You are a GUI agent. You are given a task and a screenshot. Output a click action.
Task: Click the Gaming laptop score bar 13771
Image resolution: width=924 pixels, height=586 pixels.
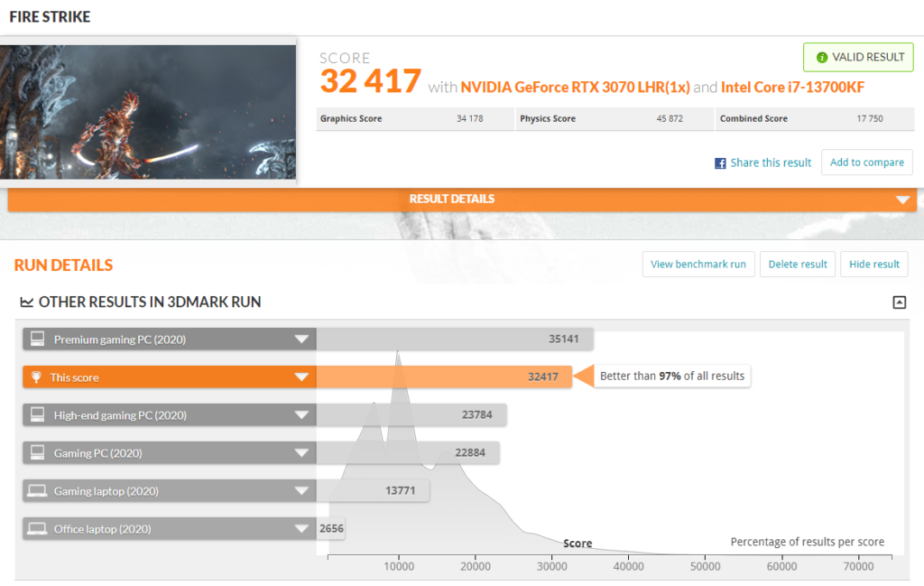click(x=373, y=490)
